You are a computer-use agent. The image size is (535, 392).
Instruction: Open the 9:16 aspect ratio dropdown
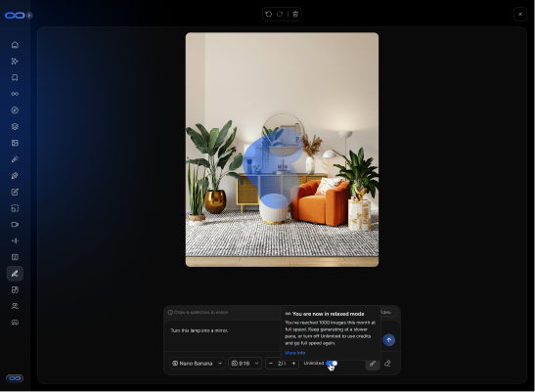coord(245,364)
